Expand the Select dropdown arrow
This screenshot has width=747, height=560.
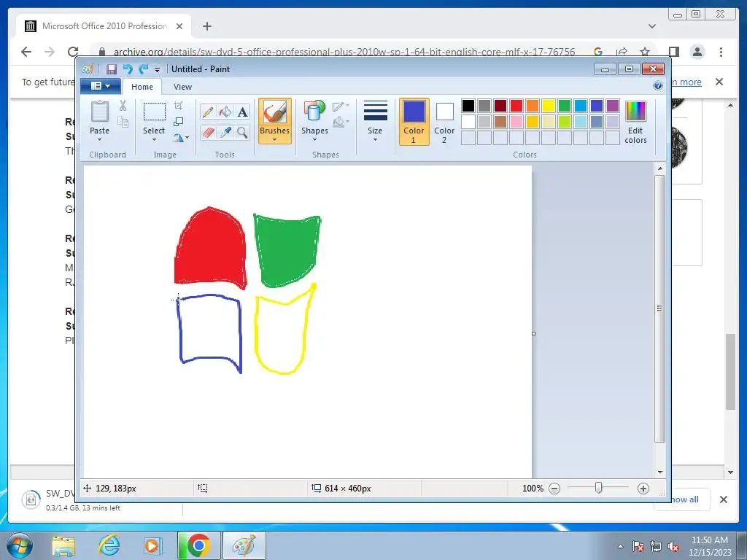point(154,139)
